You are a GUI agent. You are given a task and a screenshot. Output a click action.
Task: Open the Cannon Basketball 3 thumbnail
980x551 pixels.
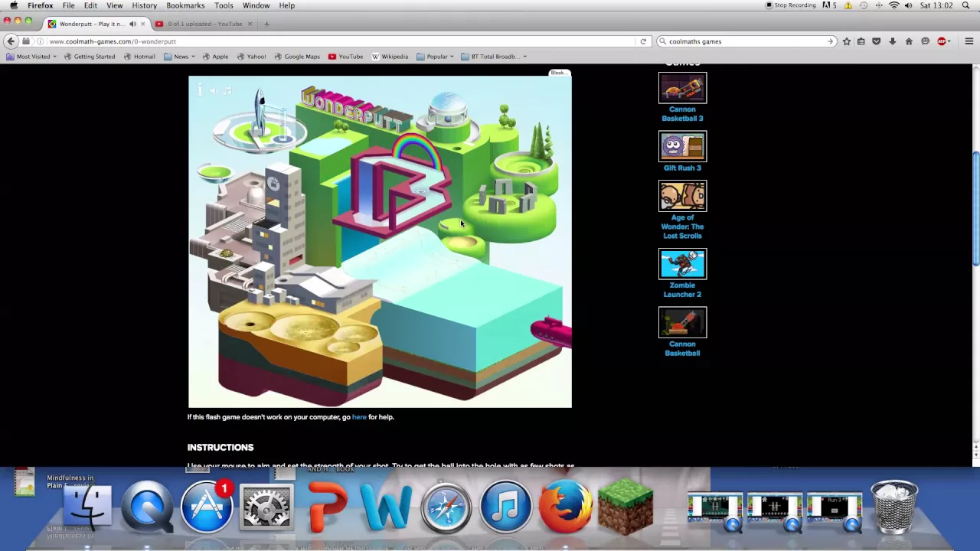click(x=682, y=88)
